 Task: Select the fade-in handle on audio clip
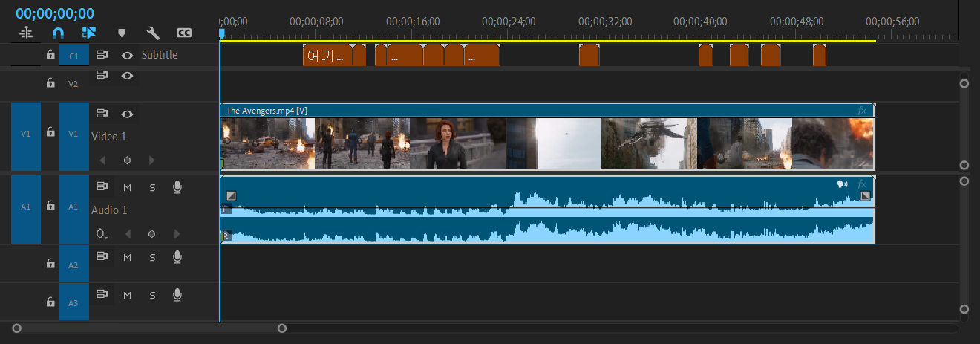coord(231,196)
